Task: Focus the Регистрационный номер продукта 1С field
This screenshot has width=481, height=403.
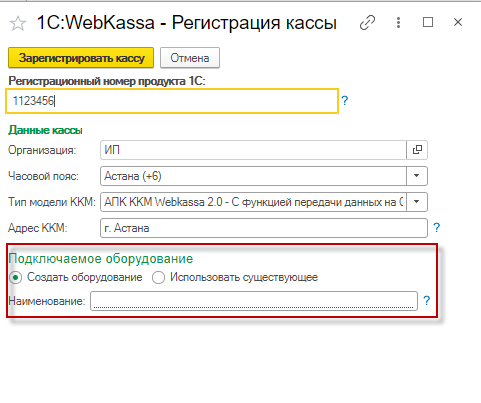Action: click(172, 101)
